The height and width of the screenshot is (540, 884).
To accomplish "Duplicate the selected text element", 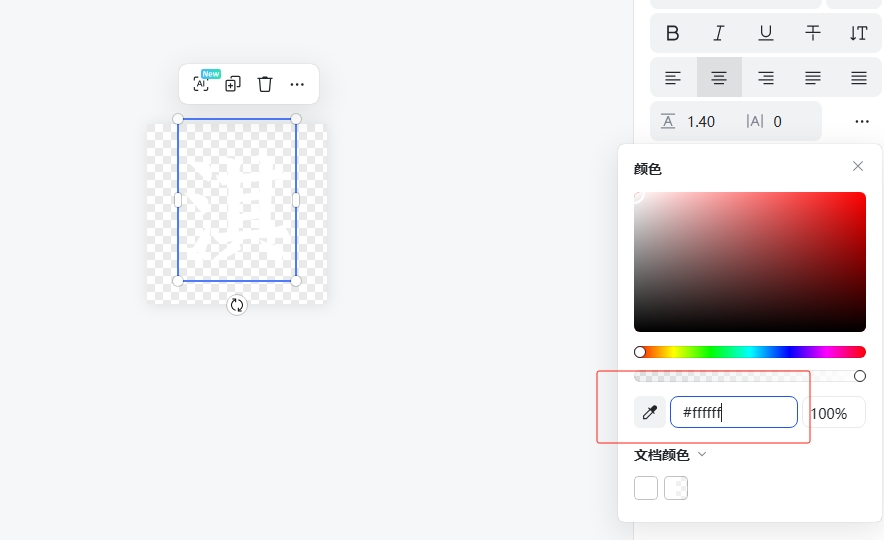I will pos(233,84).
